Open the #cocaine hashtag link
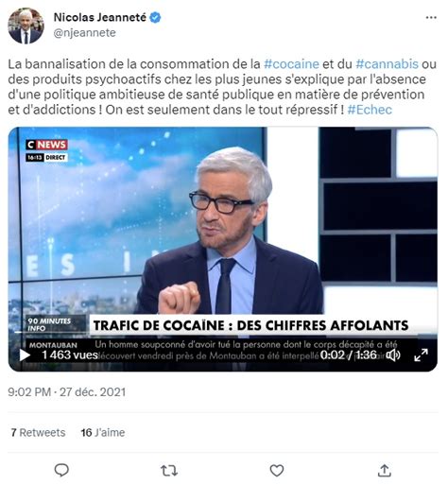The height and width of the screenshot is (485, 448). pyautogui.click(x=291, y=64)
